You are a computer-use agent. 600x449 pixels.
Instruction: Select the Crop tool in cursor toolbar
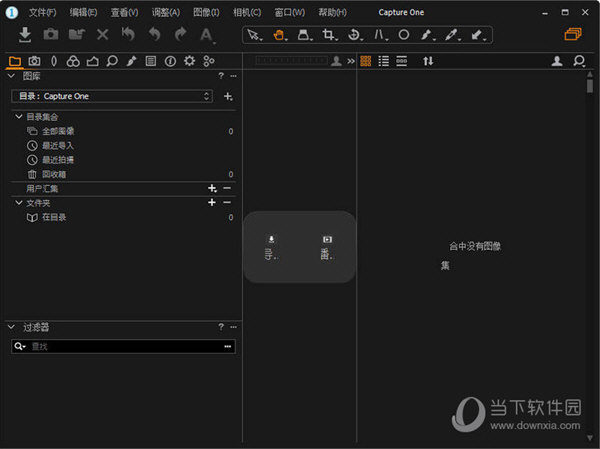click(x=328, y=35)
